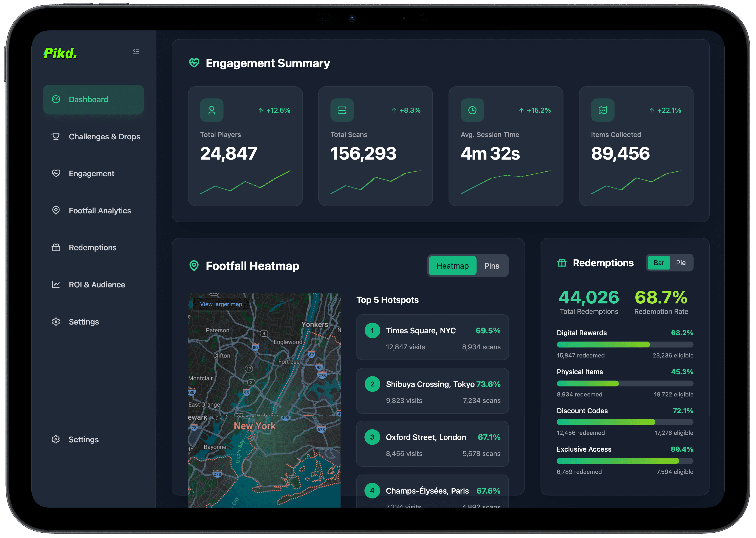This screenshot has height=538, width=756.
Task: Open Challenges & Drops in the sidebar
Action: [x=104, y=137]
